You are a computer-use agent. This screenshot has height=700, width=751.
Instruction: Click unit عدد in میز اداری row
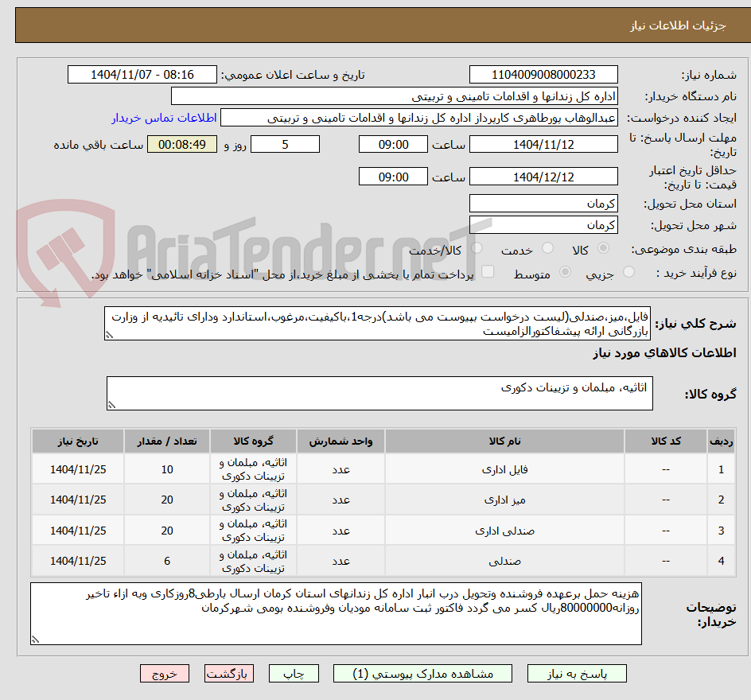pos(340,500)
